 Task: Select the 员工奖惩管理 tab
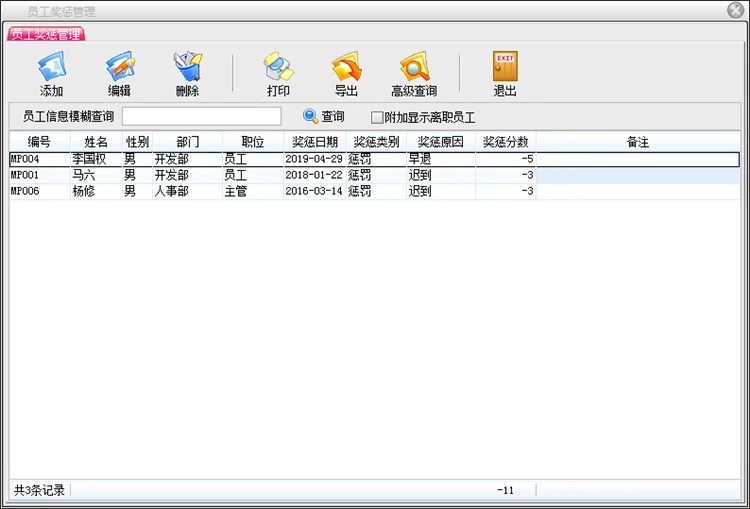coord(46,34)
